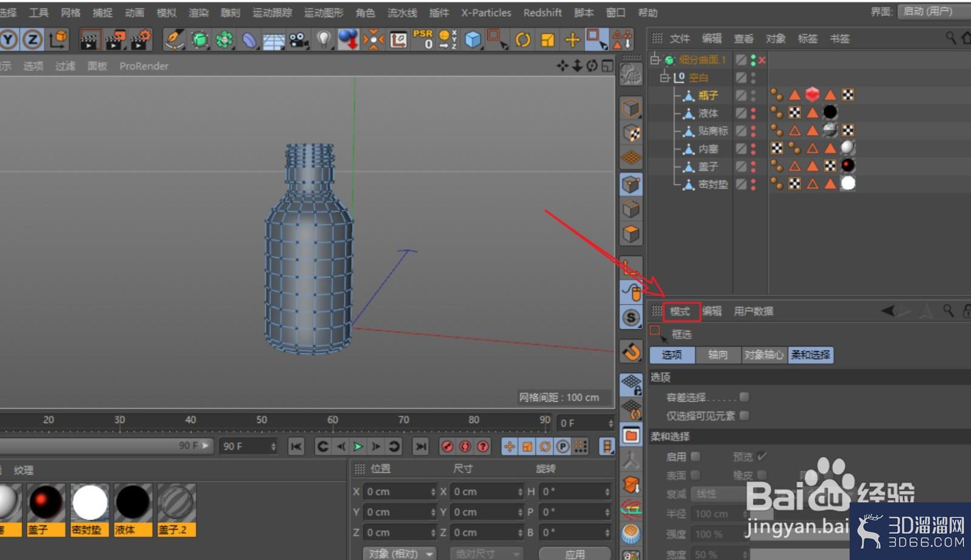Toggle the Y axis lock
This screenshot has width=971, height=560.
click(x=8, y=40)
